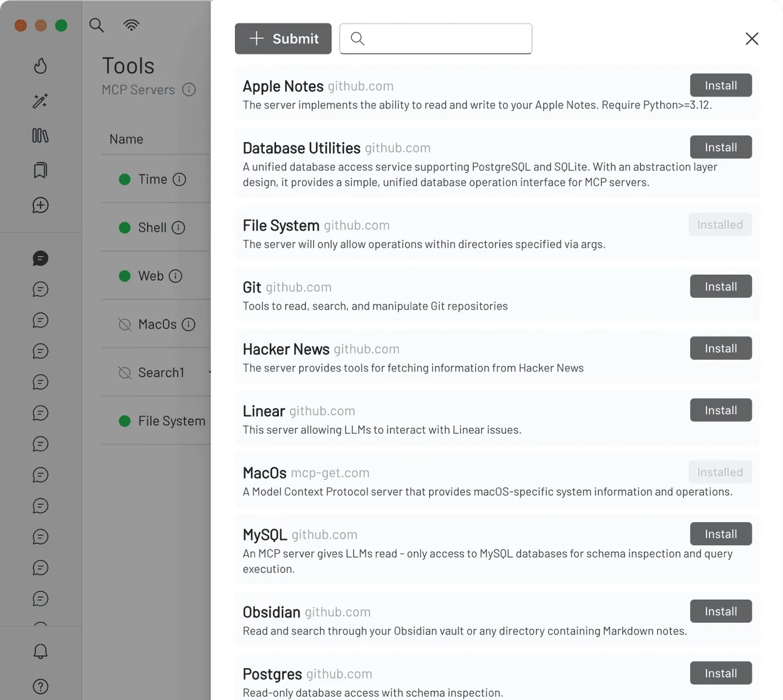The image size is (783, 700).
Task: Show info icon next to MacOs server
Action: click(x=188, y=324)
